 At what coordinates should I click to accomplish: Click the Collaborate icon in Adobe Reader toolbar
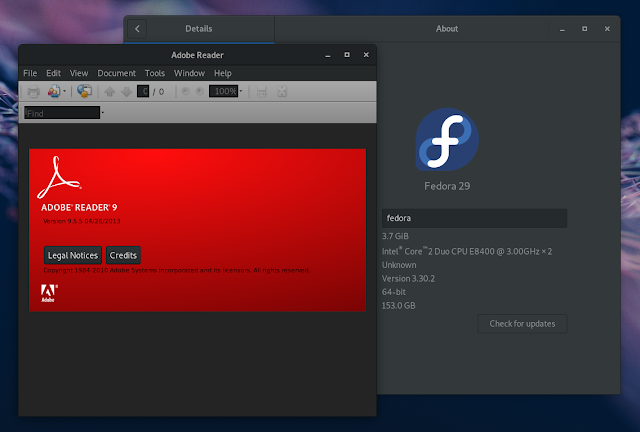point(53,91)
